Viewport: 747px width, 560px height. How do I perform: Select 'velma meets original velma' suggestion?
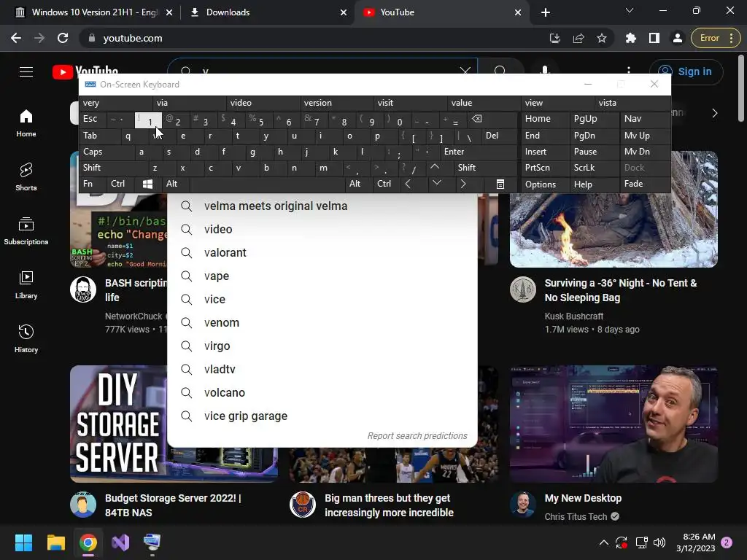[322, 206]
